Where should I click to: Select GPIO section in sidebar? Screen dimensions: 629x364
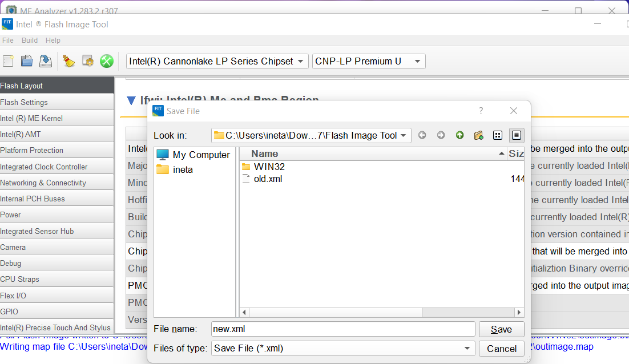click(57, 312)
